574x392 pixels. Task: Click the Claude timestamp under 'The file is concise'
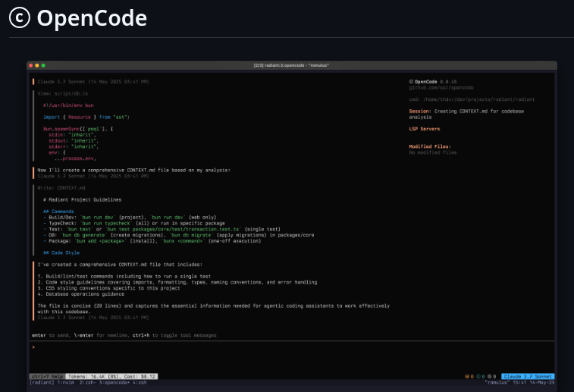(x=93, y=318)
